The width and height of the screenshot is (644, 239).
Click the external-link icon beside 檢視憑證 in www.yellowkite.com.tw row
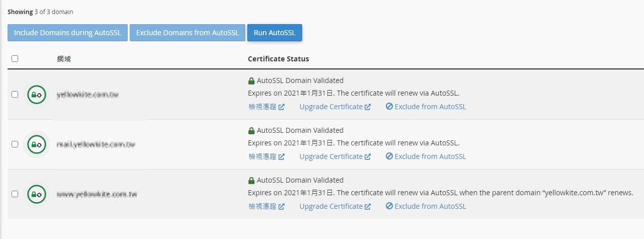(x=282, y=206)
